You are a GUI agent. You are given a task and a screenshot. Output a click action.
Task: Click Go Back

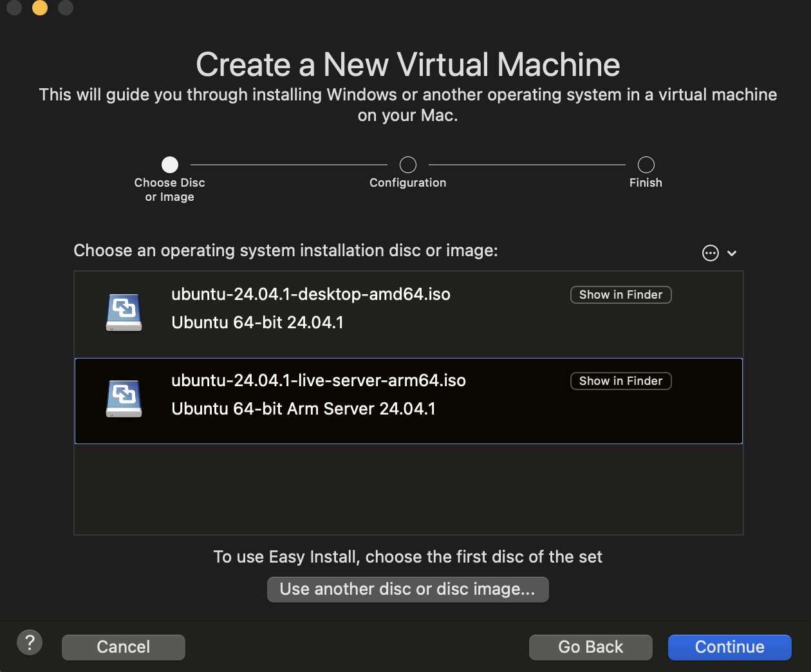590,647
